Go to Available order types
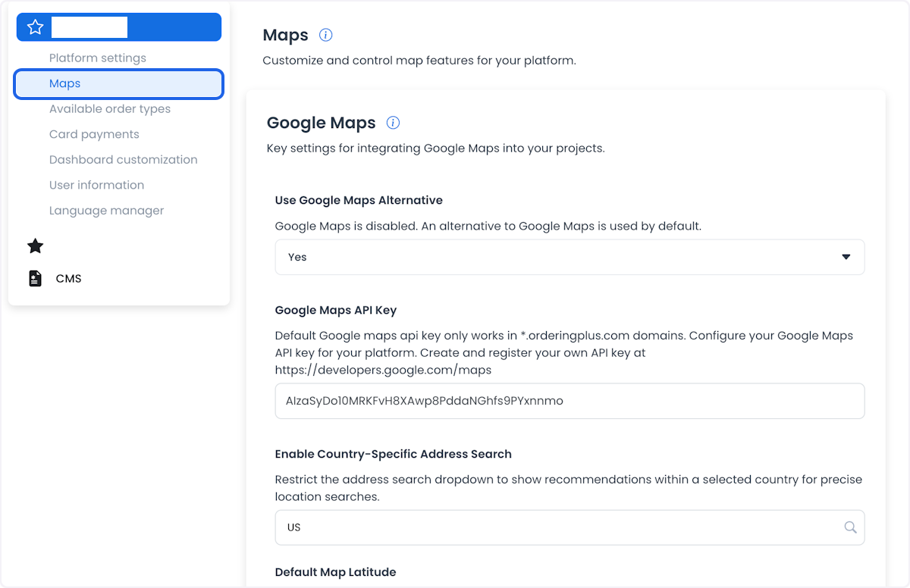This screenshot has width=910, height=588. click(x=110, y=109)
